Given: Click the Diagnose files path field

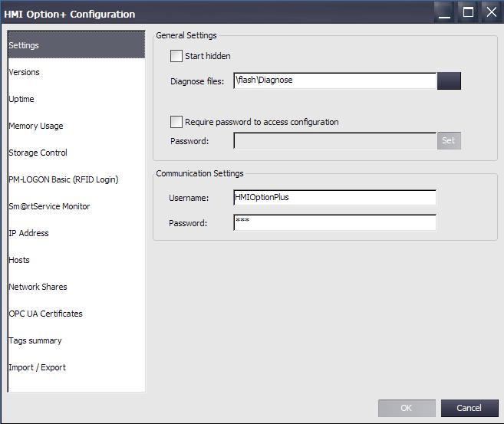Looking at the screenshot, I should (x=335, y=81).
